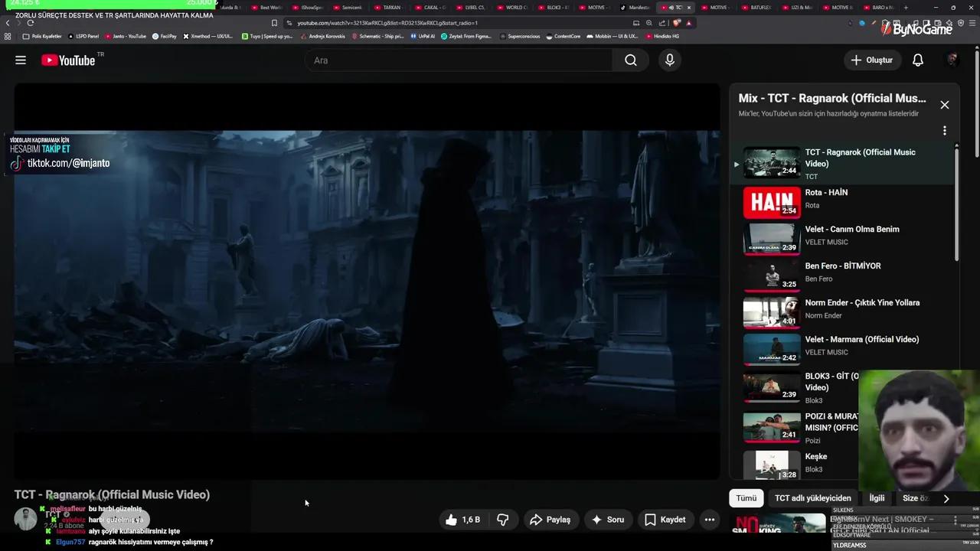Viewport: 980px width, 551px height.
Task: Click the video player area
Action: [367, 282]
